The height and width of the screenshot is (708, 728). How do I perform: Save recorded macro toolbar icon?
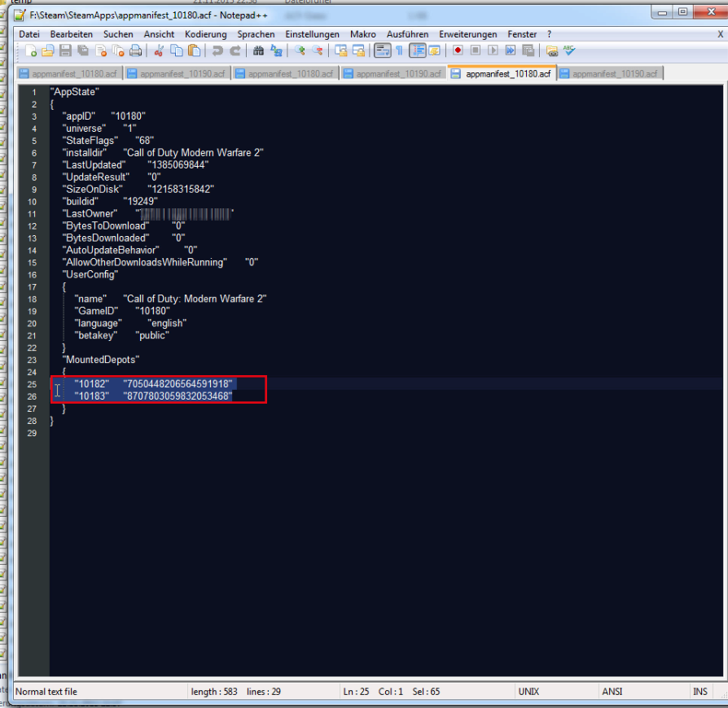528,50
